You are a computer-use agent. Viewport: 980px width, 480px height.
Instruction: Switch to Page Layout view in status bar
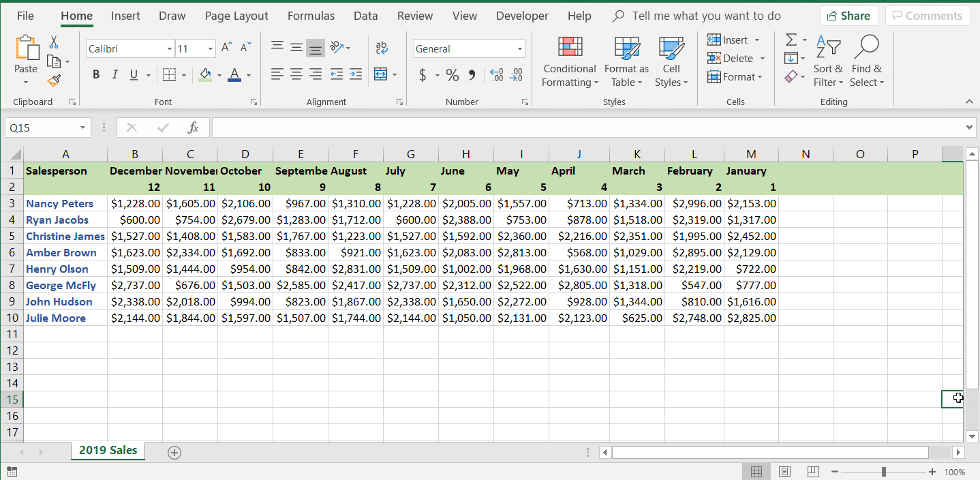coord(784,472)
